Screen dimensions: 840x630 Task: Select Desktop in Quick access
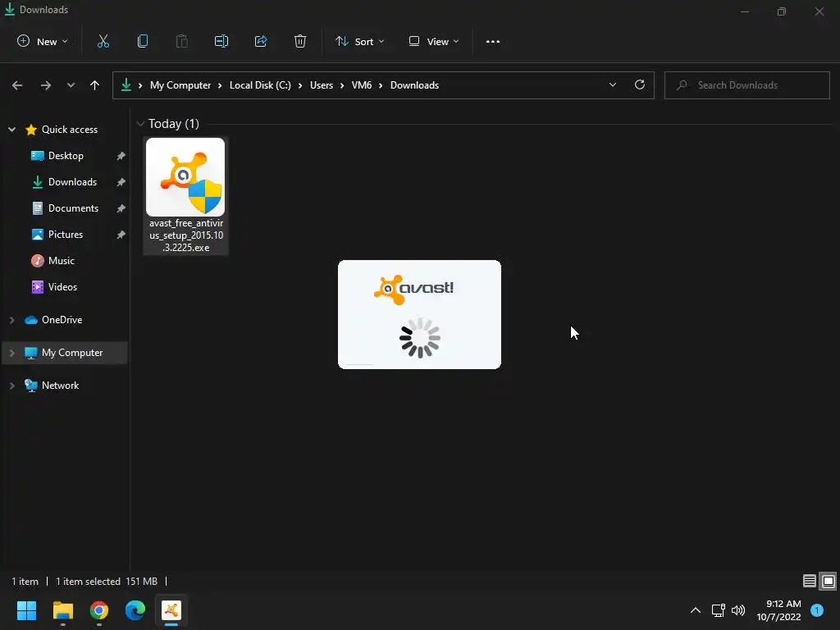66,156
